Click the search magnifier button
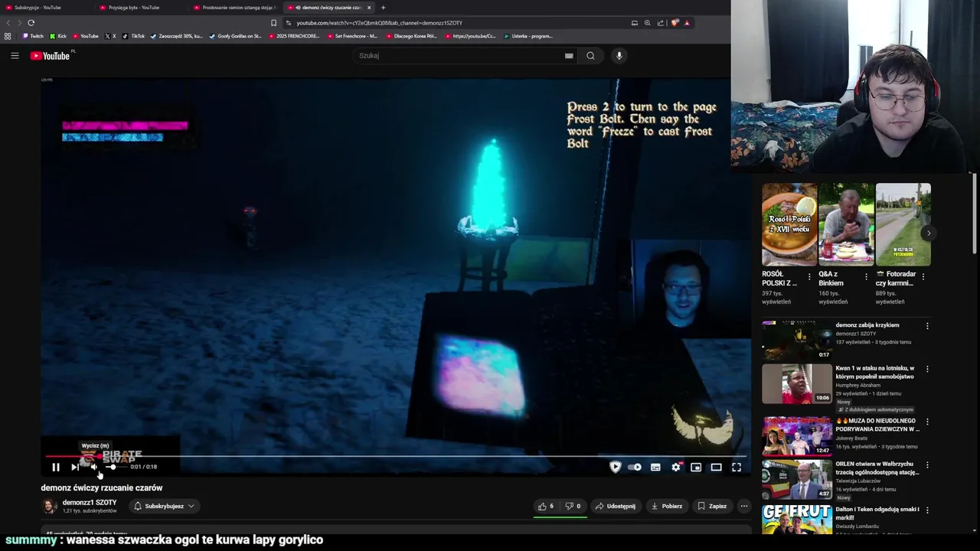 point(590,55)
